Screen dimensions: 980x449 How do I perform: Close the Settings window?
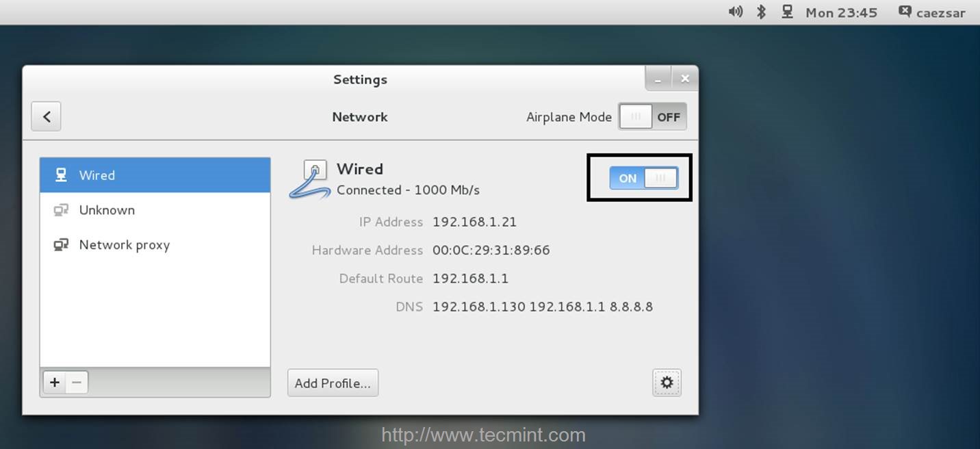[x=684, y=79]
